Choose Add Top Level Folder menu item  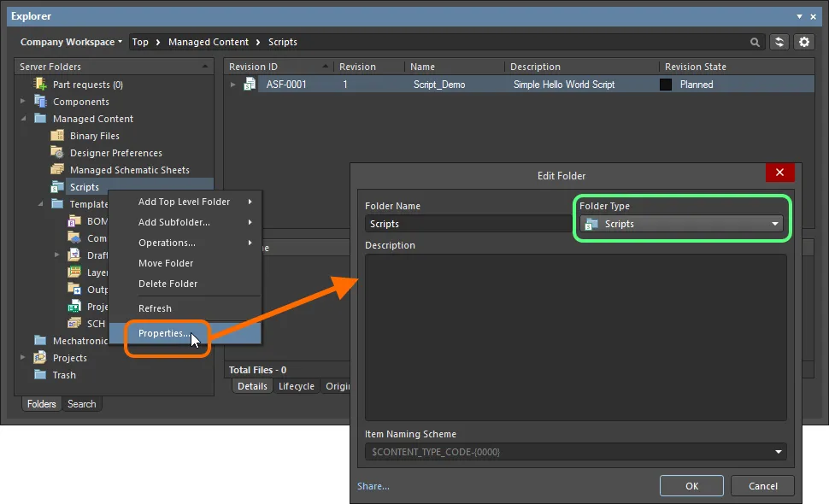pos(184,202)
